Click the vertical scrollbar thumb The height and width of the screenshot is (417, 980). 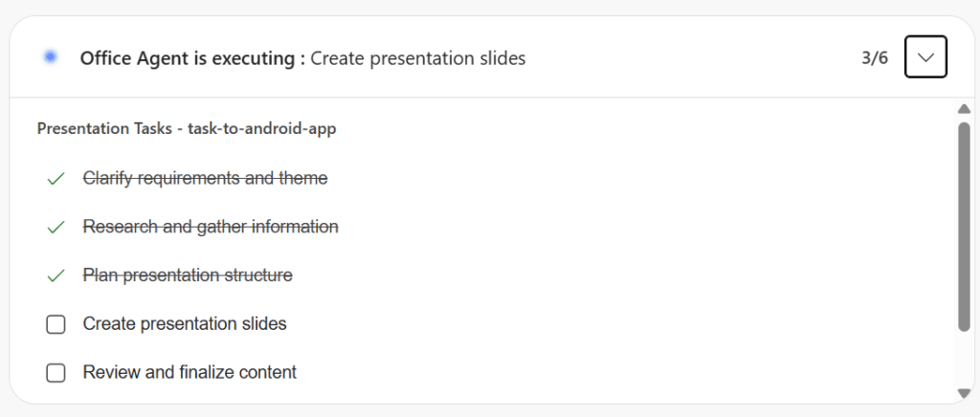coord(964,225)
